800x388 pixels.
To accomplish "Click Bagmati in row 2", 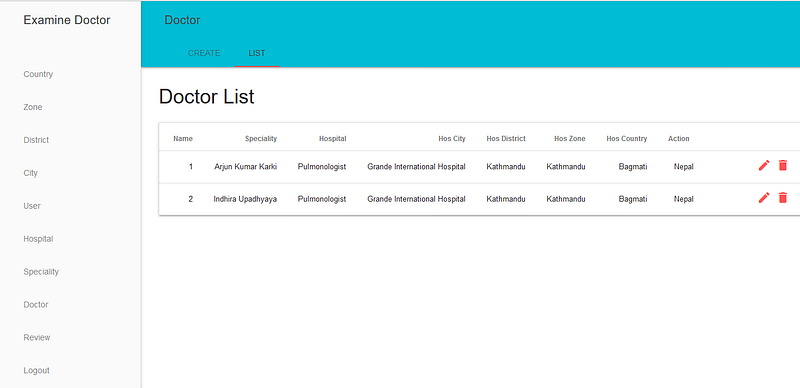I will coord(633,199).
